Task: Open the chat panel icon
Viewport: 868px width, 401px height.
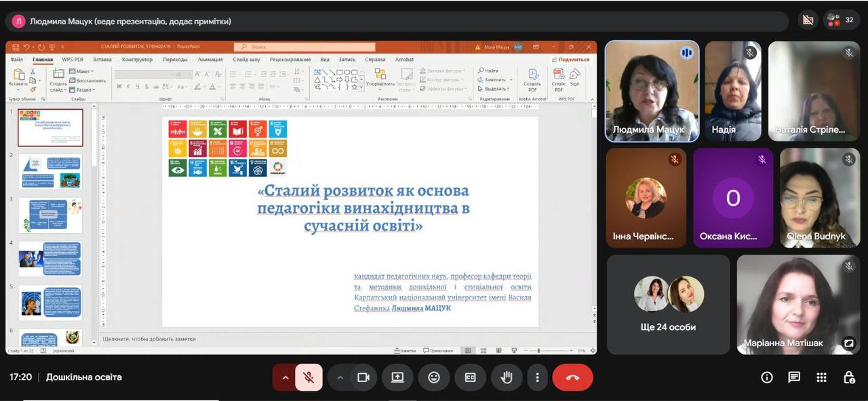Action: [x=794, y=377]
